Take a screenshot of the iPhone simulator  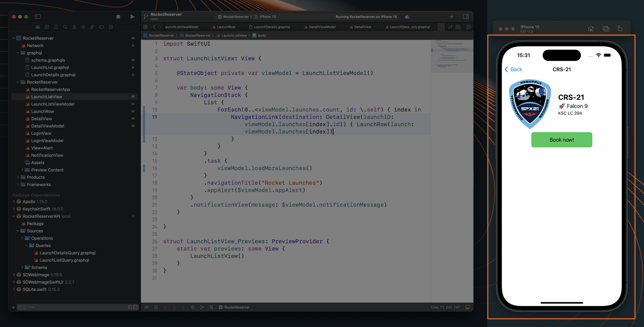[606, 28]
